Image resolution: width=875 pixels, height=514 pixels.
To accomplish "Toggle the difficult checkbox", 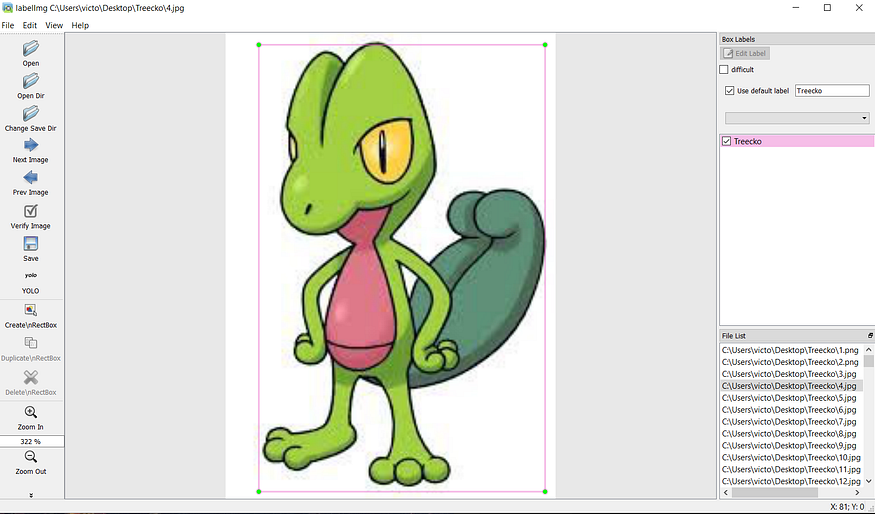I will pos(724,70).
